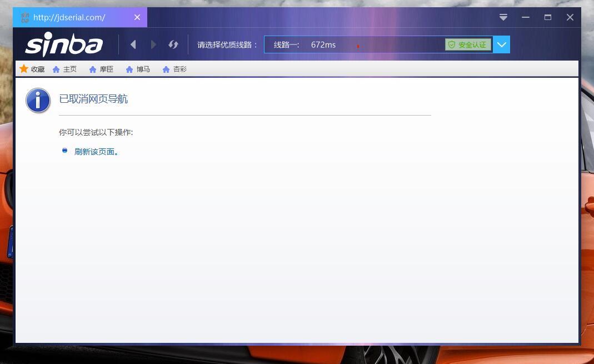This screenshot has width=594, height=364.
Task: Open the window menu triangle icon
Action: (x=503, y=17)
